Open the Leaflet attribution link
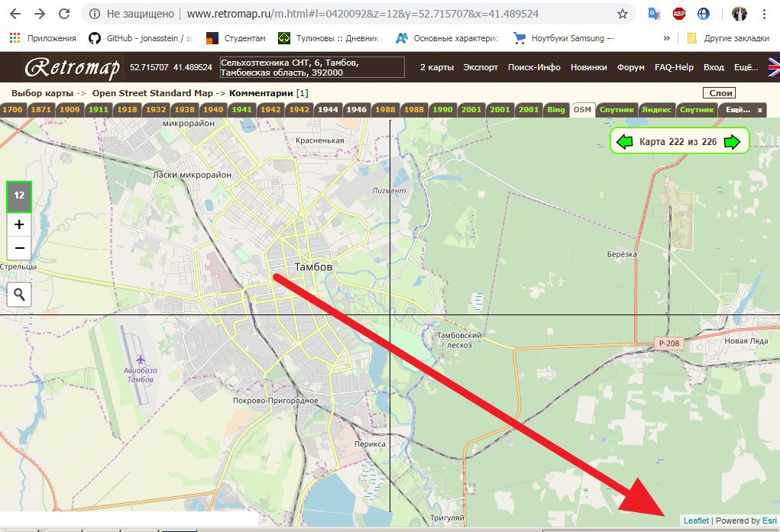Viewport: 780px width, 532px height. click(x=696, y=521)
